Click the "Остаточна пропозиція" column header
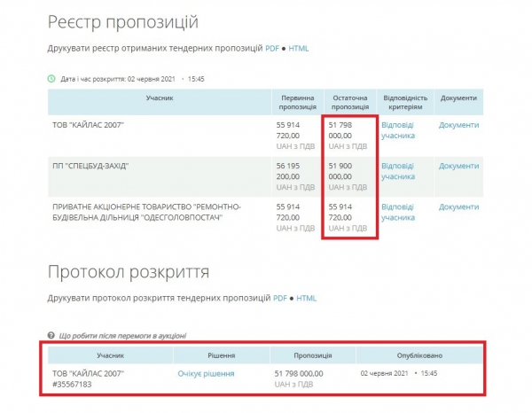The image size is (532, 413). 352,102
